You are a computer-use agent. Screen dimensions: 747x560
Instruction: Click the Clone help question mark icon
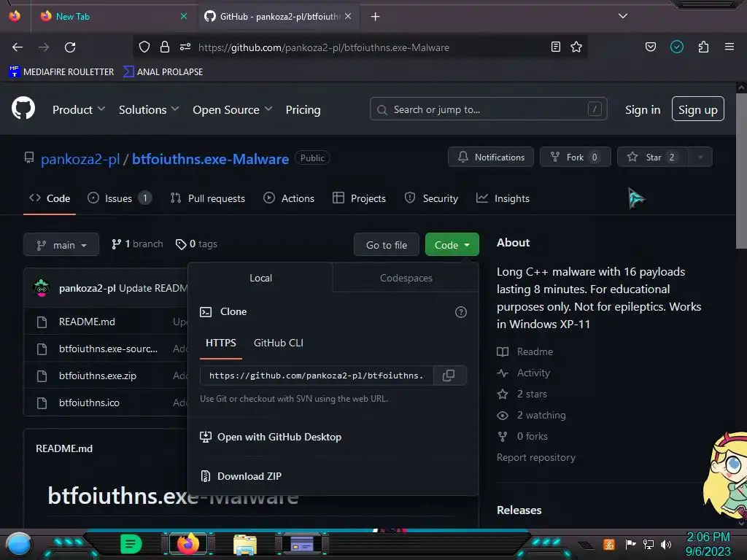click(461, 312)
